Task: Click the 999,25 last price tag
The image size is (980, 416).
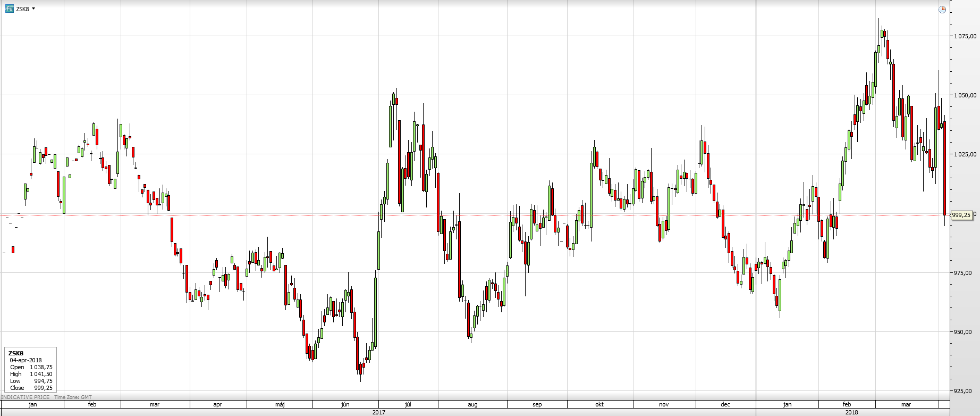Action: pos(961,215)
